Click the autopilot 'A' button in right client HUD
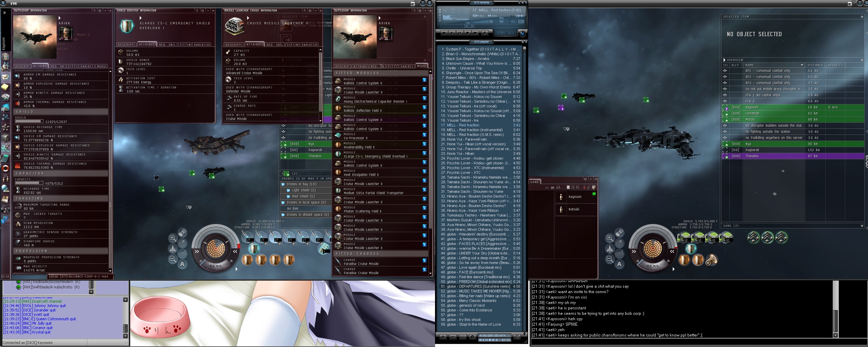Viewport: 868px width, 347px height. pos(619,264)
